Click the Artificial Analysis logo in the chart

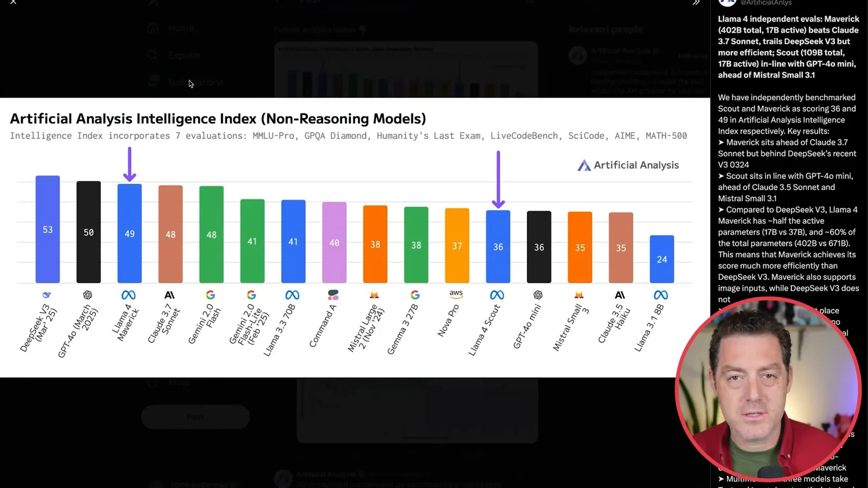(x=628, y=165)
